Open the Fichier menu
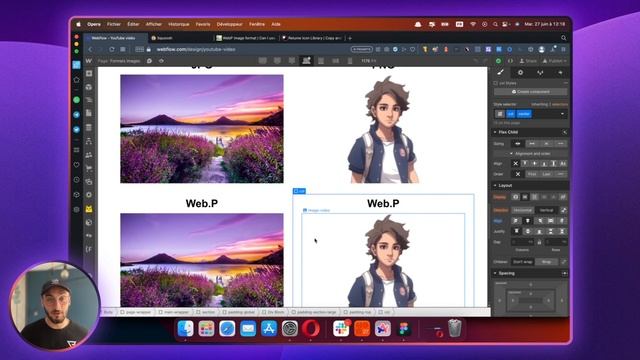The height and width of the screenshot is (360, 640). pos(113,24)
